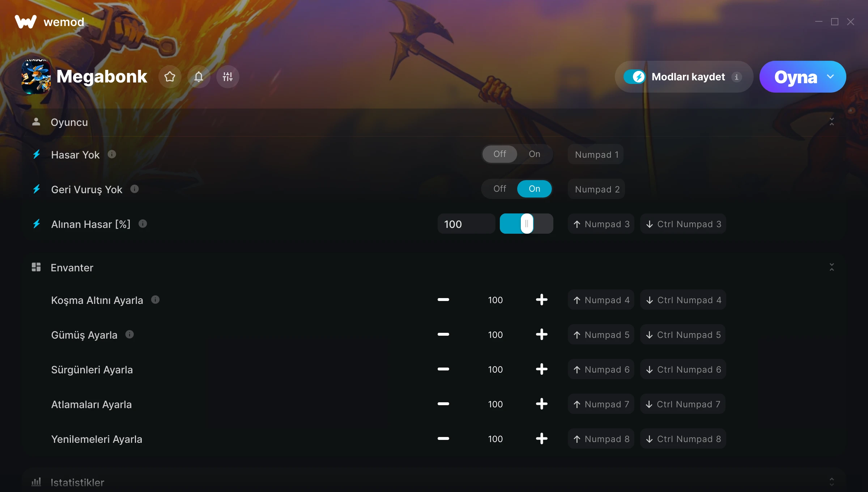Collapse the Oyuncu section
Image resolution: width=868 pixels, height=492 pixels.
pos(831,122)
